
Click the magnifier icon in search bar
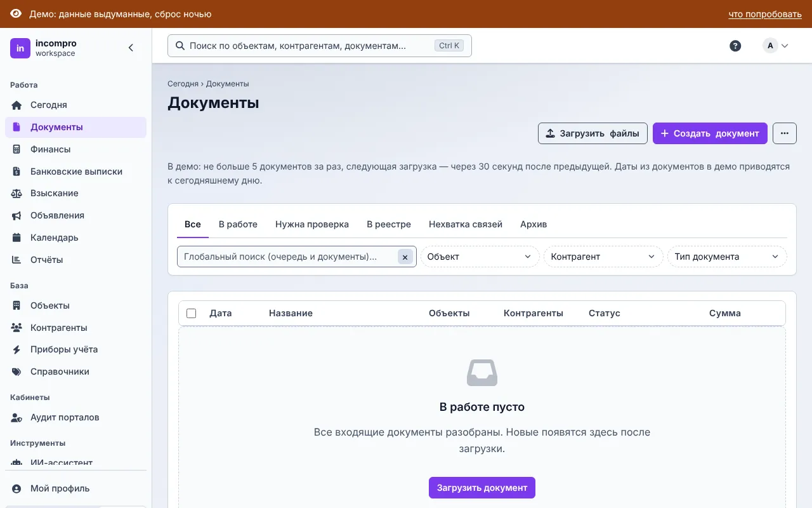coord(180,46)
